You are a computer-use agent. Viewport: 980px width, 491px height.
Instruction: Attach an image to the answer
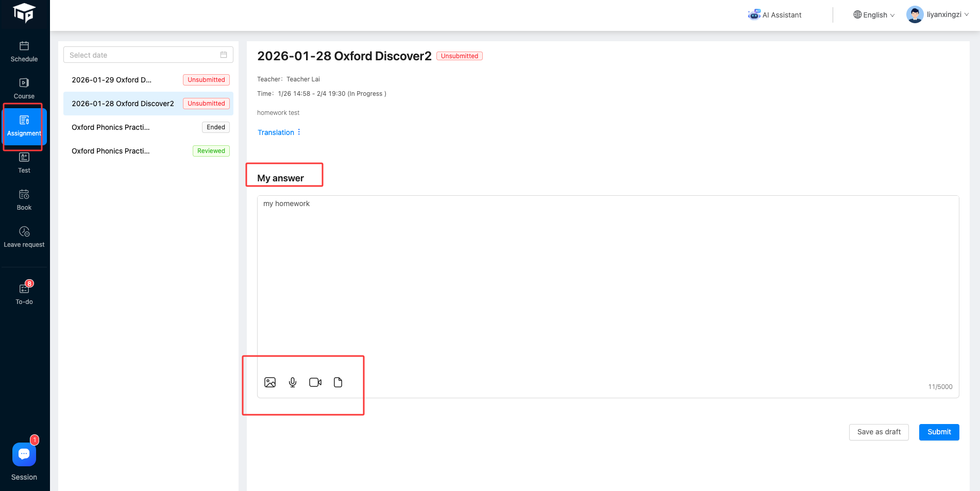[x=270, y=382]
